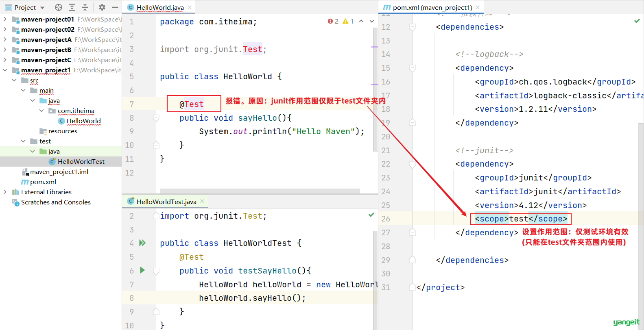This screenshot has height=330, width=644.
Task: Click the warning count indicator in HelloWorld.java
Action: (348, 21)
